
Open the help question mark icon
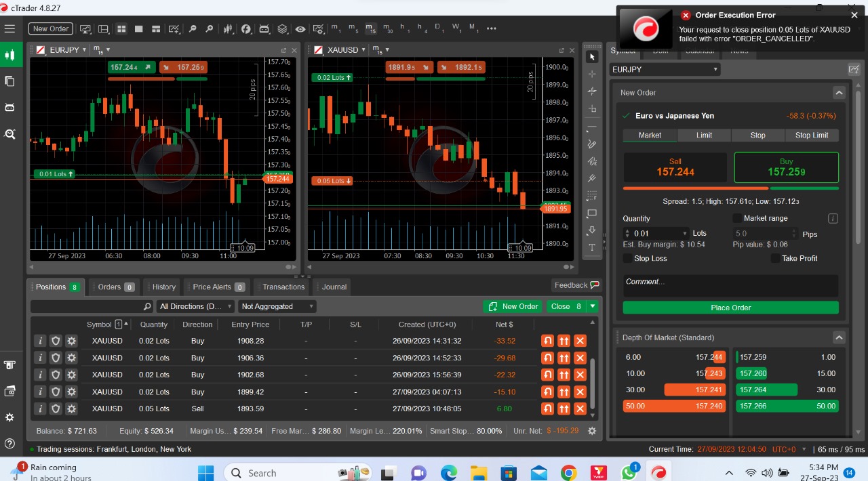9,444
